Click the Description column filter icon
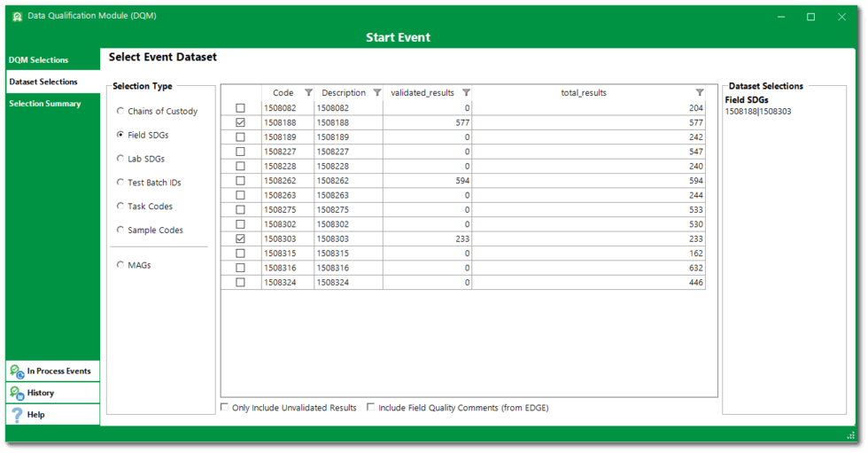Image resolution: width=868 pixels, height=453 pixels. tap(377, 92)
